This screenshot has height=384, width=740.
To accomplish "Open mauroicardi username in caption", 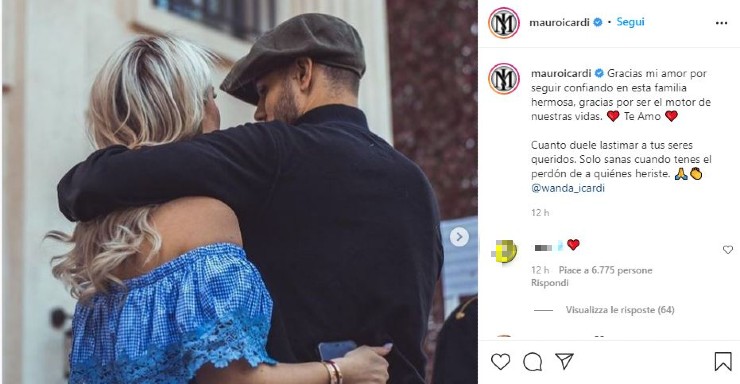I will click(x=561, y=74).
